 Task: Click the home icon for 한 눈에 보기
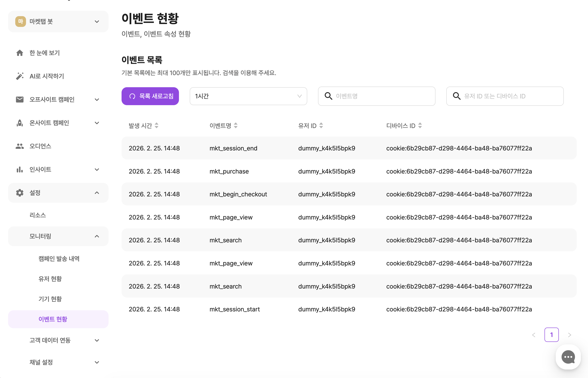click(x=20, y=53)
